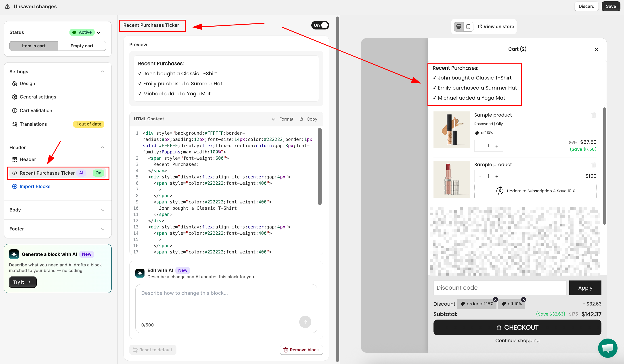The image size is (624, 364).
Task: Click the General settings gear icon
Action: (15, 97)
